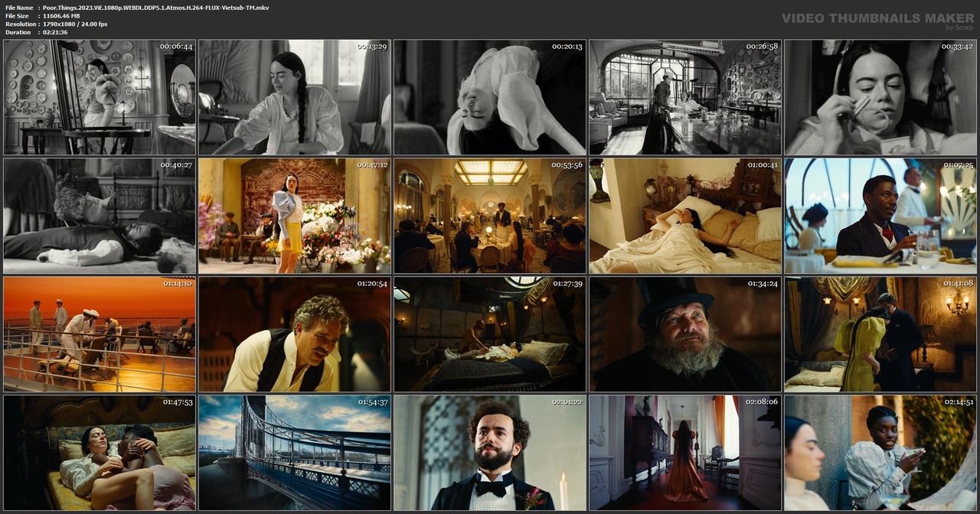Select the thumbnail at 00:06:44
This screenshot has height=514, width=980.
[x=100, y=97]
